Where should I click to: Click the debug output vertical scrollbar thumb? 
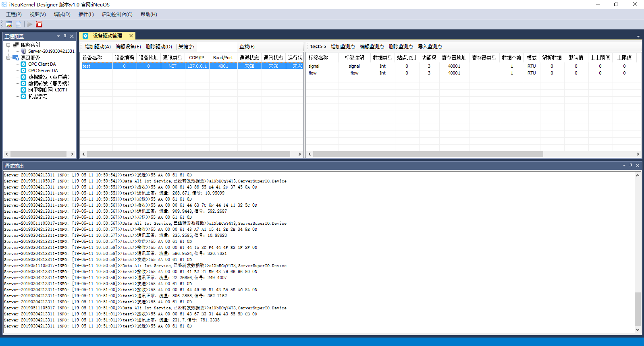pyautogui.click(x=638, y=309)
